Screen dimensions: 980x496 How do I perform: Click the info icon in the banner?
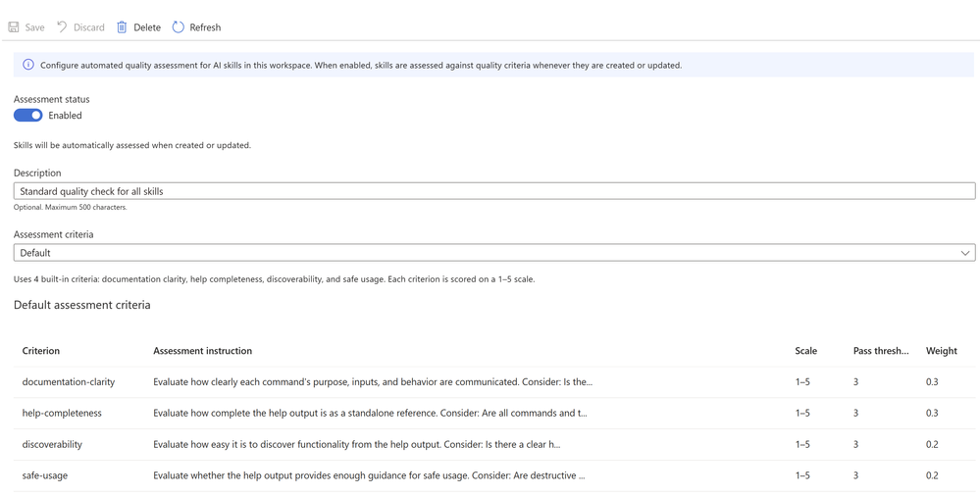pyautogui.click(x=28, y=65)
